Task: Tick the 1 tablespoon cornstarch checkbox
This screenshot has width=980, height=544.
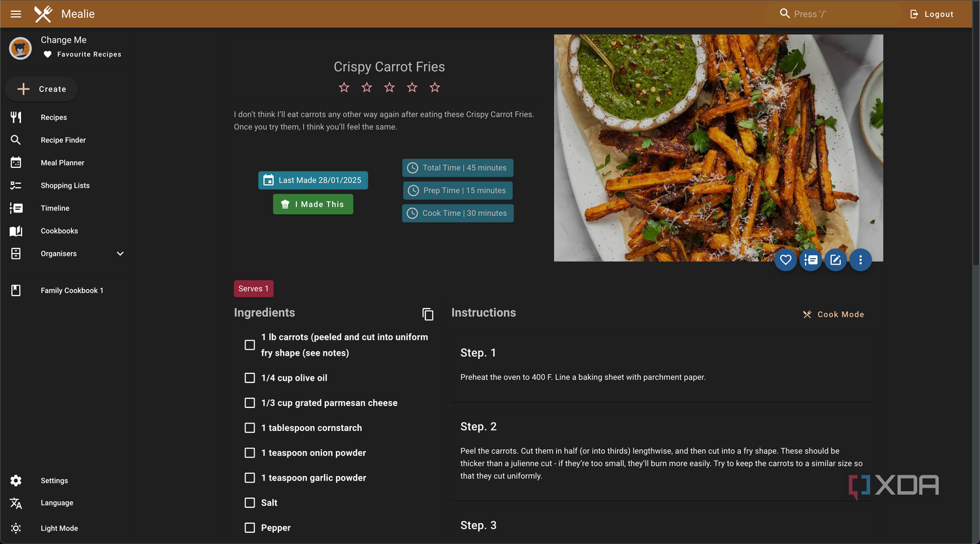Action: pyautogui.click(x=250, y=428)
